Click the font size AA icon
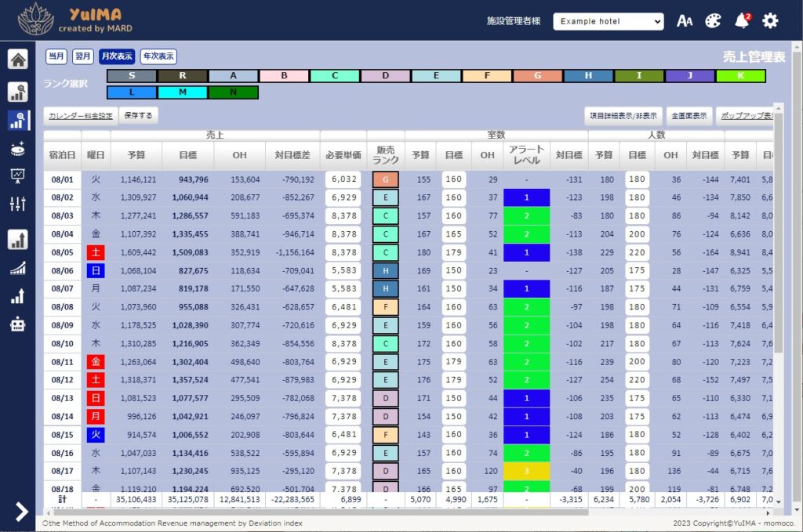 pyautogui.click(x=685, y=21)
